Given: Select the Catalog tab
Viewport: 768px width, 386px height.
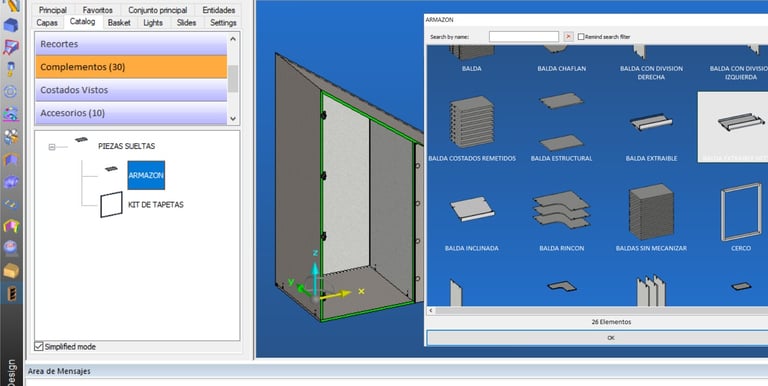Looking at the screenshot, I should pos(82,22).
